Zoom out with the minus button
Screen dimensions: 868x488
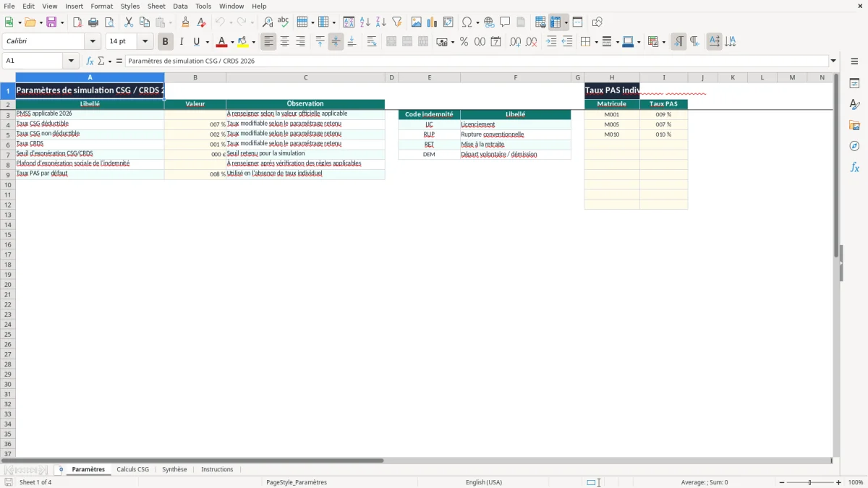click(782, 482)
